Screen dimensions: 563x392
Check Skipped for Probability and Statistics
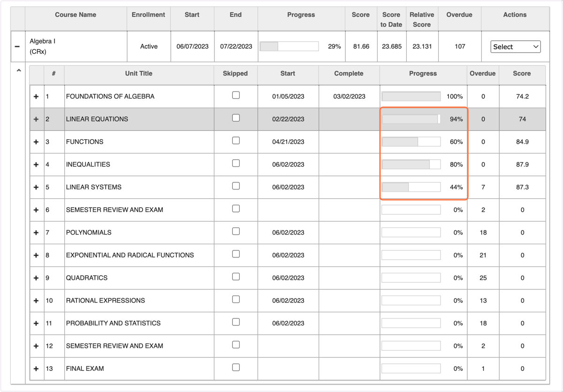coord(236,322)
